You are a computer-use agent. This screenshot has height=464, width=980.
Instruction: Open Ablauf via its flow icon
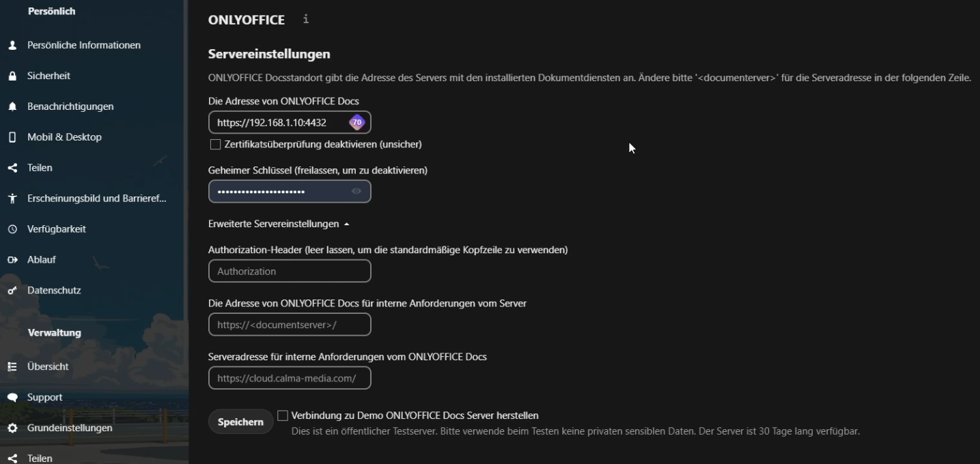12,260
